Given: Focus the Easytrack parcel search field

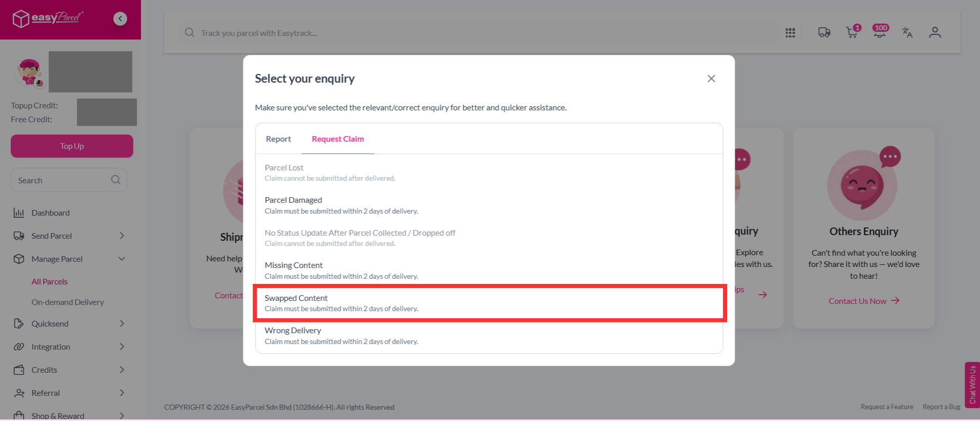Looking at the screenshot, I should pos(477,33).
